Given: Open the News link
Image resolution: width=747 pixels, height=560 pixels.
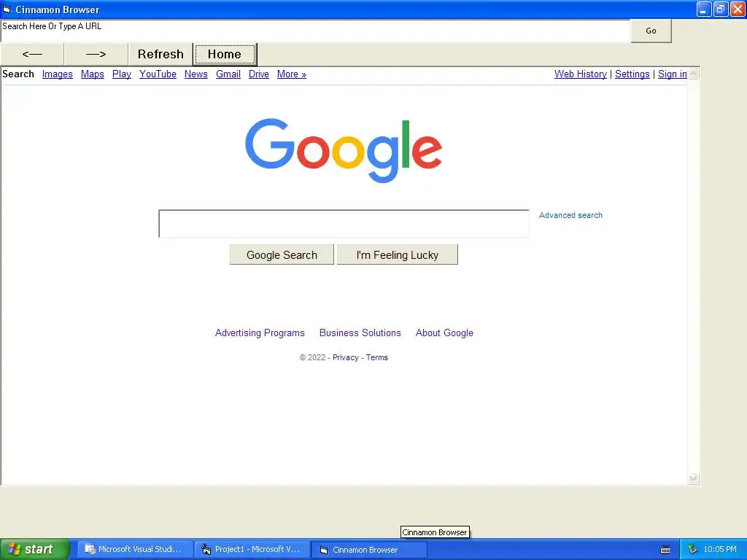Looking at the screenshot, I should (196, 74).
